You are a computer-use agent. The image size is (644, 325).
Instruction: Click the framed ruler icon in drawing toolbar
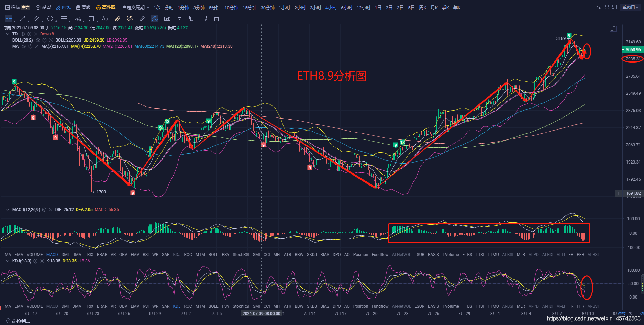point(118,19)
